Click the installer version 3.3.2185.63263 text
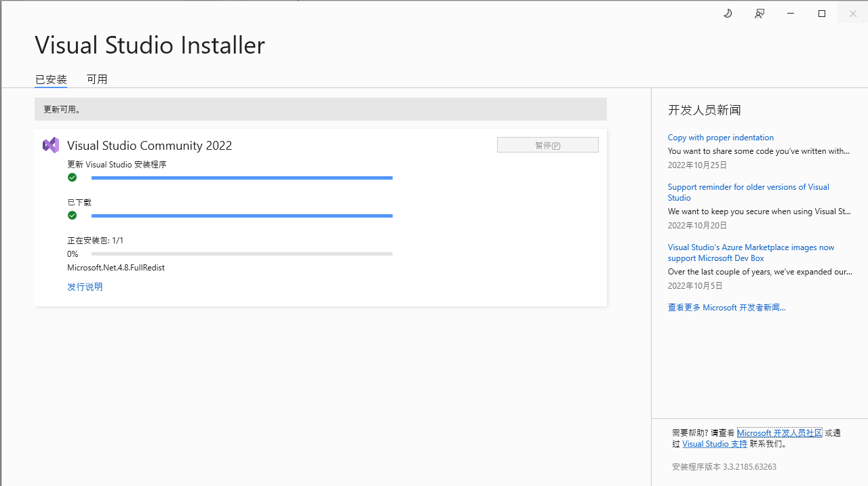The image size is (868, 486). click(x=723, y=466)
